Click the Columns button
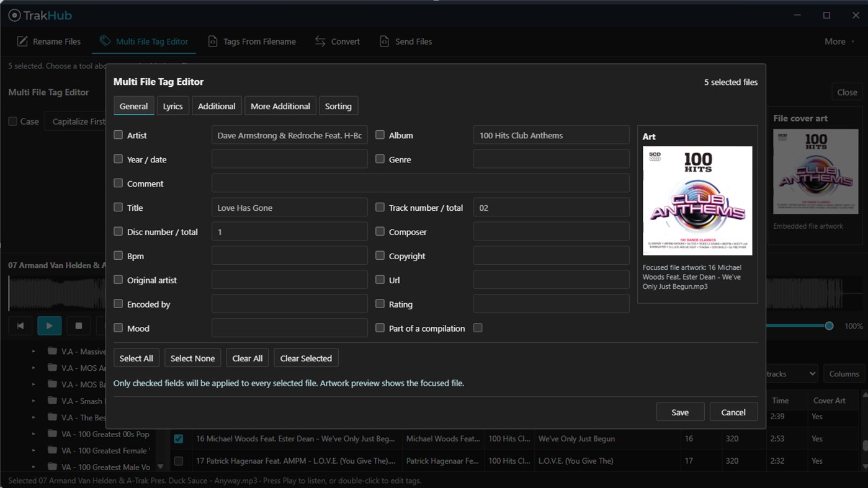 (x=844, y=373)
